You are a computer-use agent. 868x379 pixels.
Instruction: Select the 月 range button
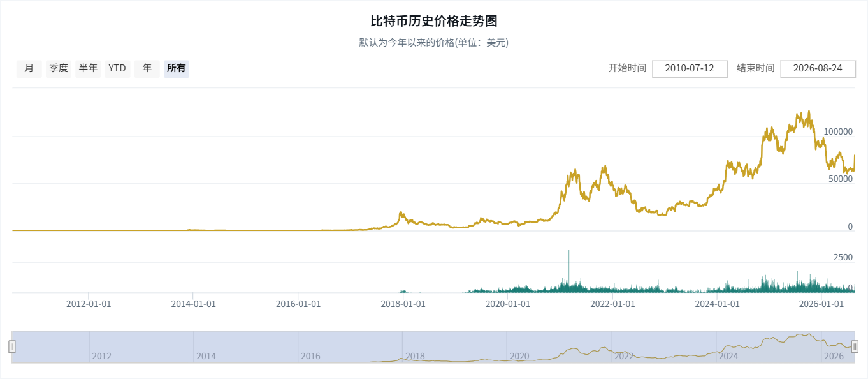[x=29, y=68]
